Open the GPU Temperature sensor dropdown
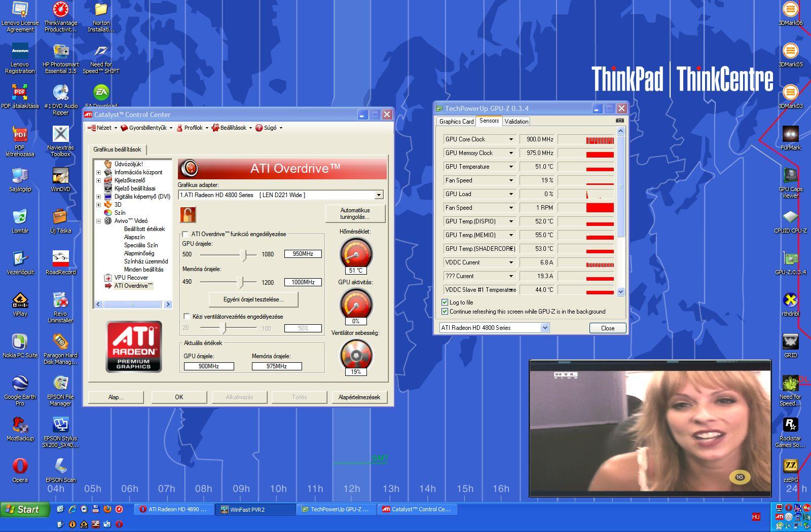Viewport: 811px width, 532px height. (x=511, y=167)
